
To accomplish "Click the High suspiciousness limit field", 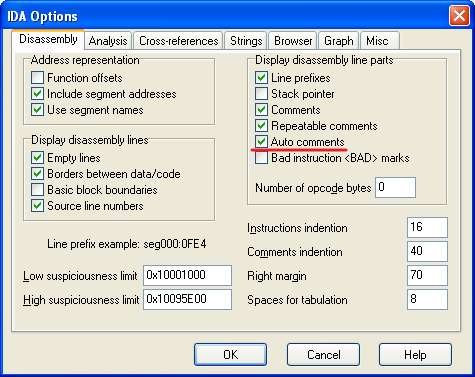I will click(x=187, y=299).
